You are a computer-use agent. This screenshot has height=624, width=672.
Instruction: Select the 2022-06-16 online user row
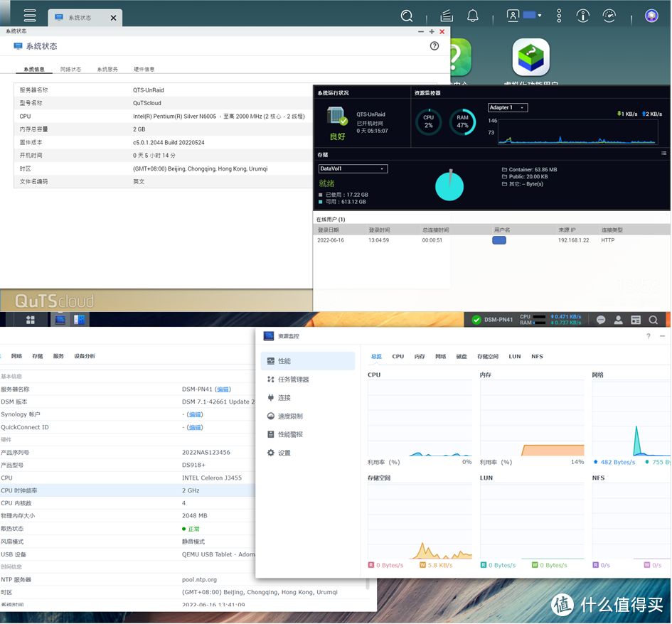[492, 240]
